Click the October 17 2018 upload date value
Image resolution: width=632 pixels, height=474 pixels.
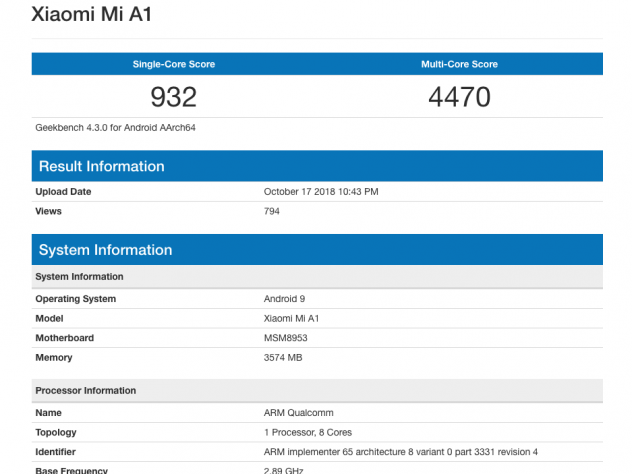coord(321,191)
